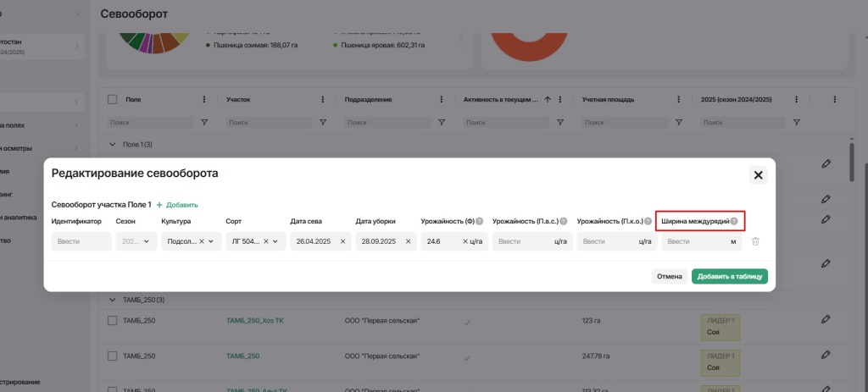
Task: Clear the Урожайность (Ф) value 24.6
Action: coord(465,241)
